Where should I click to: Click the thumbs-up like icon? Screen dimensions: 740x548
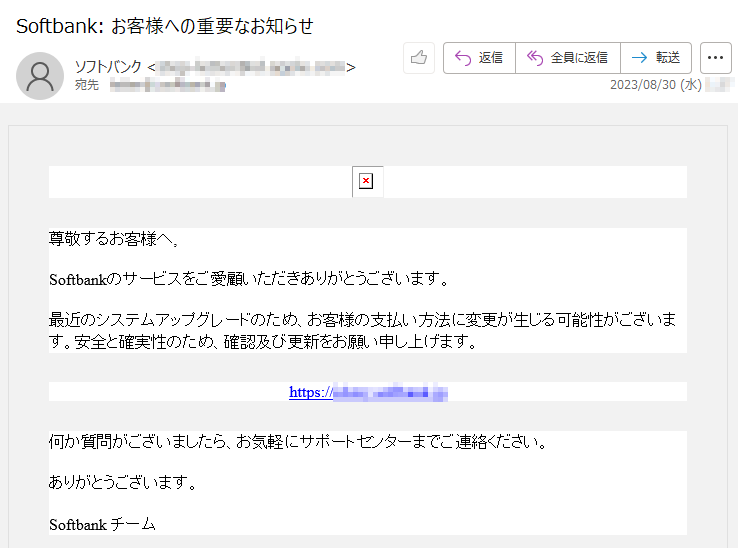click(419, 58)
